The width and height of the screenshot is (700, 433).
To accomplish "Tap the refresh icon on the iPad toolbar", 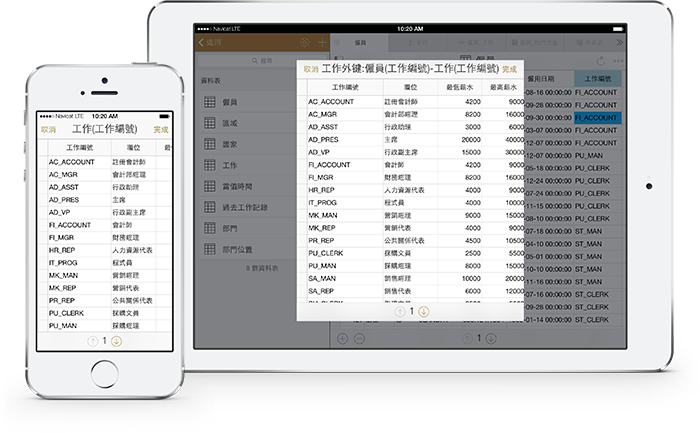I will (601, 61).
